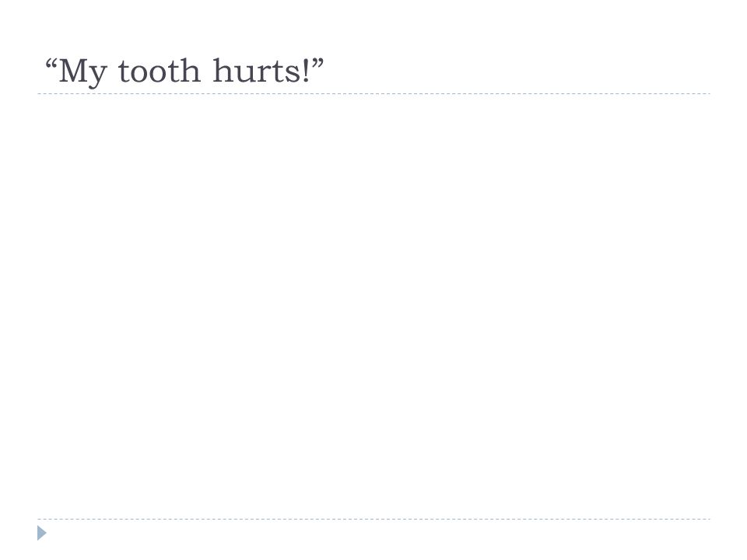Click the exclamation mark in the title

306,71
